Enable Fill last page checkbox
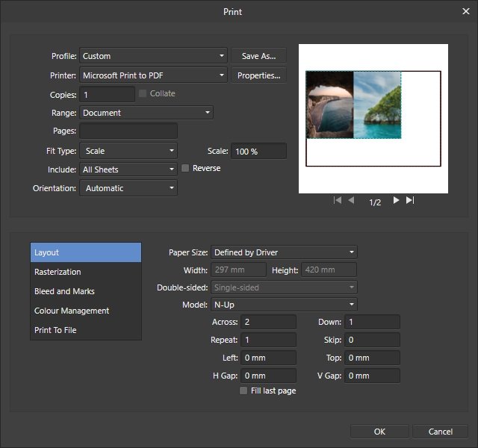The width and height of the screenshot is (478, 448). coord(243,391)
